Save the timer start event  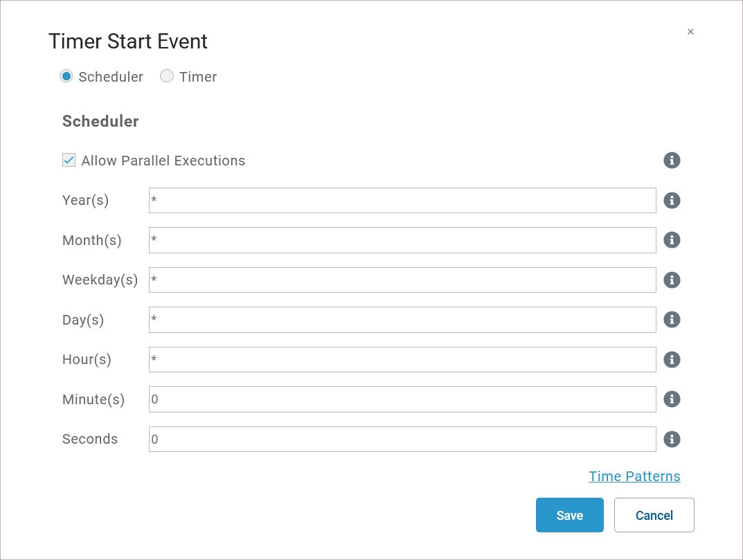pyautogui.click(x=569, y=515)
